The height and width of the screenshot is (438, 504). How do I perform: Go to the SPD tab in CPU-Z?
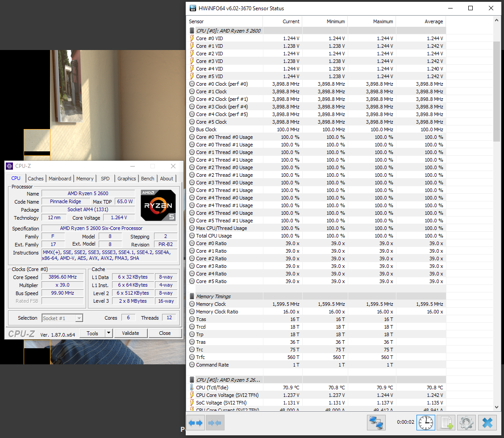(x=105, y=179)
